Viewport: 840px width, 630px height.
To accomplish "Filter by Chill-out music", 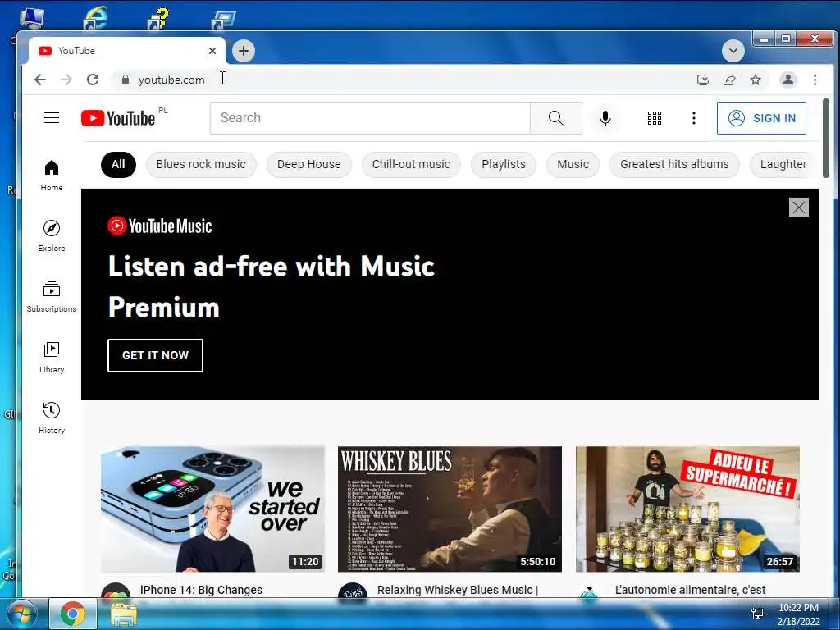I will (411, 164).
